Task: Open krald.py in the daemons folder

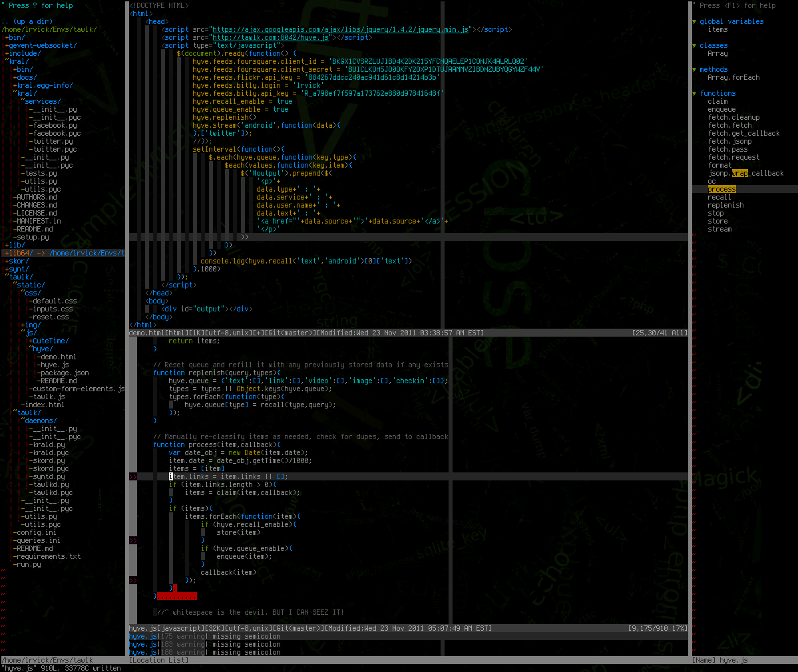Action: [x=49, y=444]
